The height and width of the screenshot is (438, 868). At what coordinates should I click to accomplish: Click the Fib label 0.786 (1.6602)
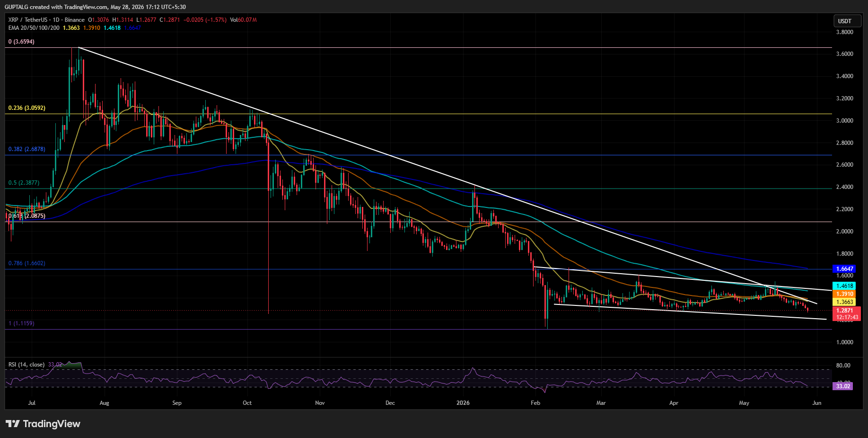coord(27,263)
